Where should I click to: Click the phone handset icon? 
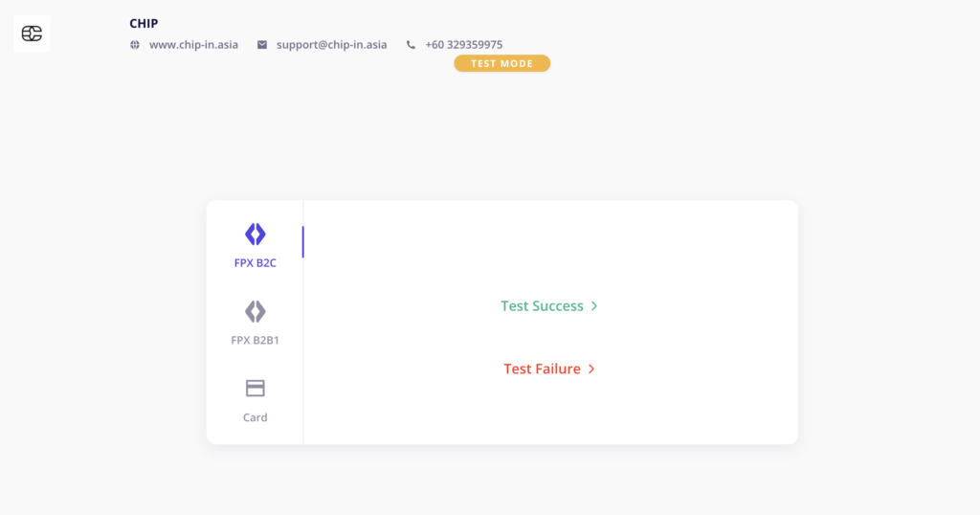pyautogui.click(x=411, y=45)
